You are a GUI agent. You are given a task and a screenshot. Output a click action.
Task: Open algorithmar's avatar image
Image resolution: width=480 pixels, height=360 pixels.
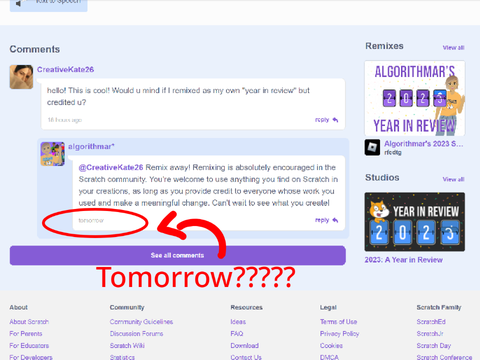pos(53,154)
